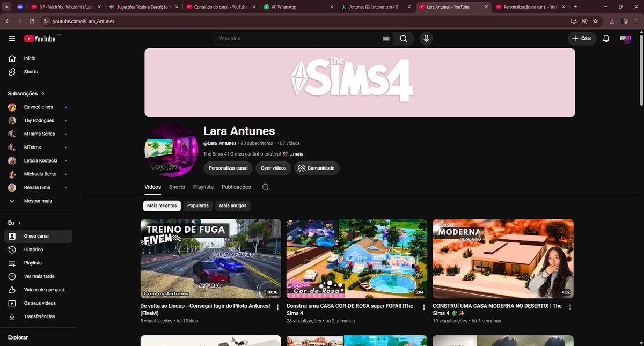
Task: Start voice search with microphone icon
Action: coord(426,39)
